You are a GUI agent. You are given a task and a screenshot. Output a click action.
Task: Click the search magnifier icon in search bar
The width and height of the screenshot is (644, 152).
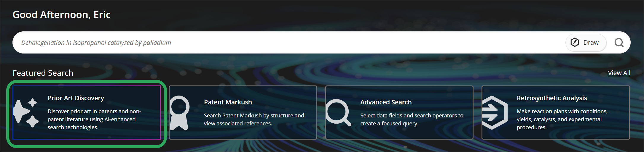pyautogui.click(x=619, y=43)
